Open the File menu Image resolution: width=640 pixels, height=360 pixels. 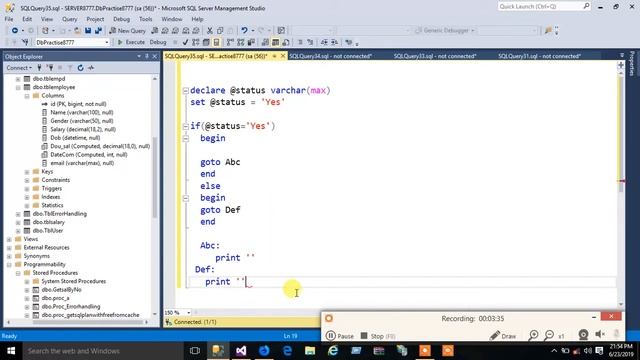[x=9, y=19]
